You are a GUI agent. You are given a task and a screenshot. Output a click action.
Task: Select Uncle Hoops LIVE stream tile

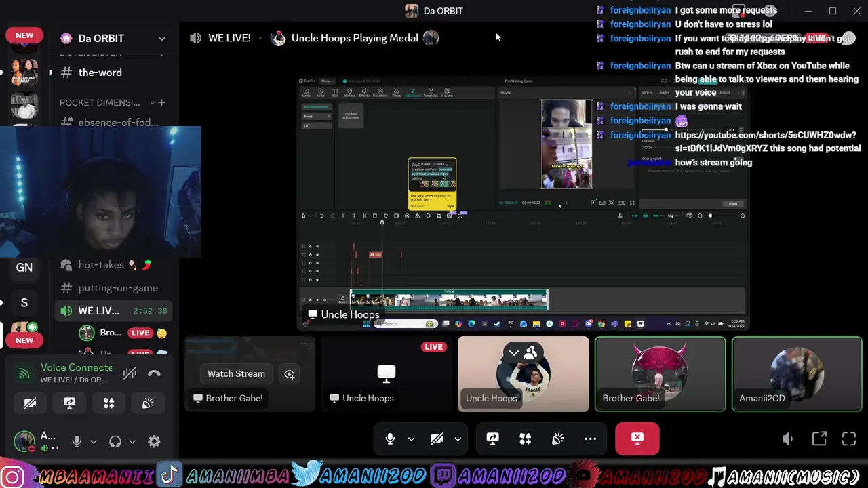(x=387, y=374)
